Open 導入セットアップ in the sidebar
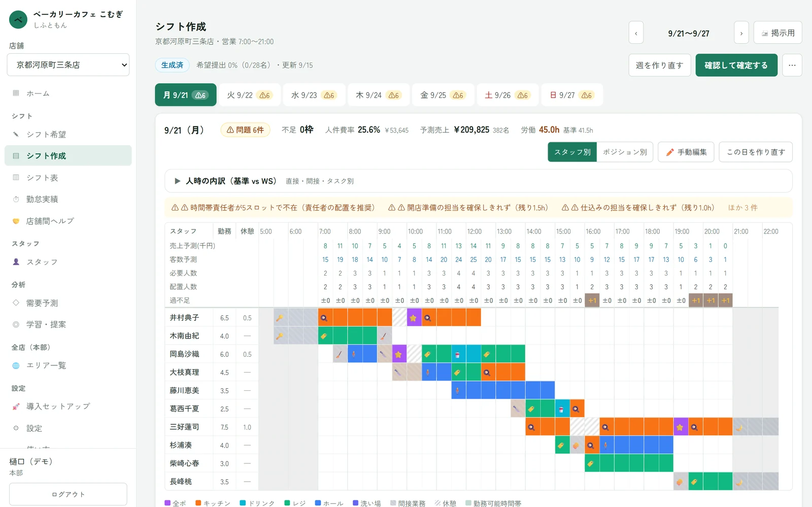 point(68,407)
